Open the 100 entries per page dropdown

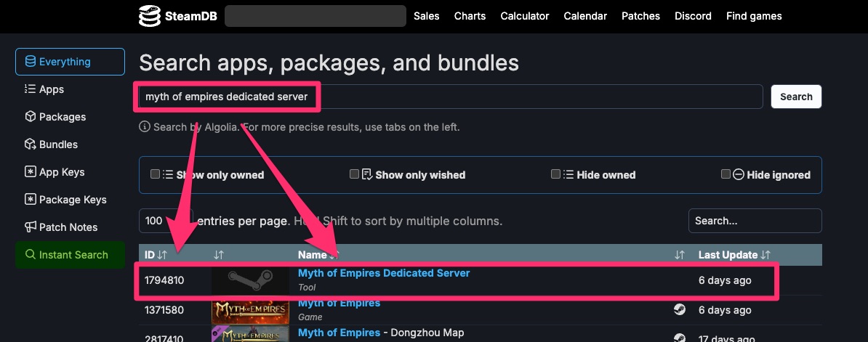[166, 221]
